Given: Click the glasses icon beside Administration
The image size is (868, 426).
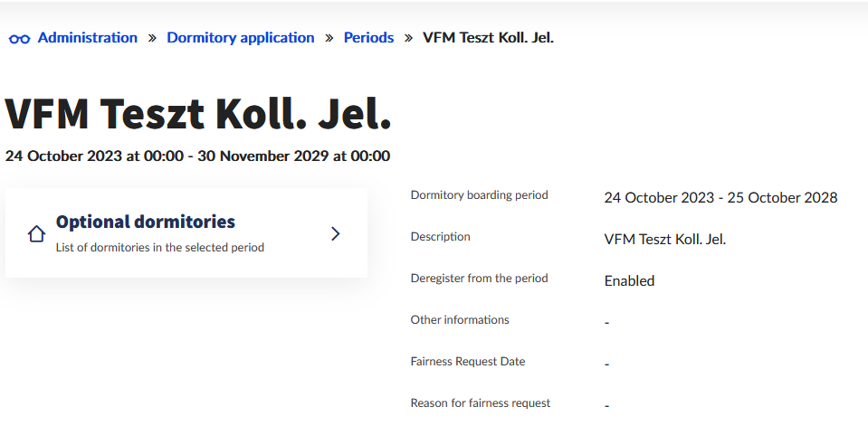Looking at the screenshot, I should (19, 39).
